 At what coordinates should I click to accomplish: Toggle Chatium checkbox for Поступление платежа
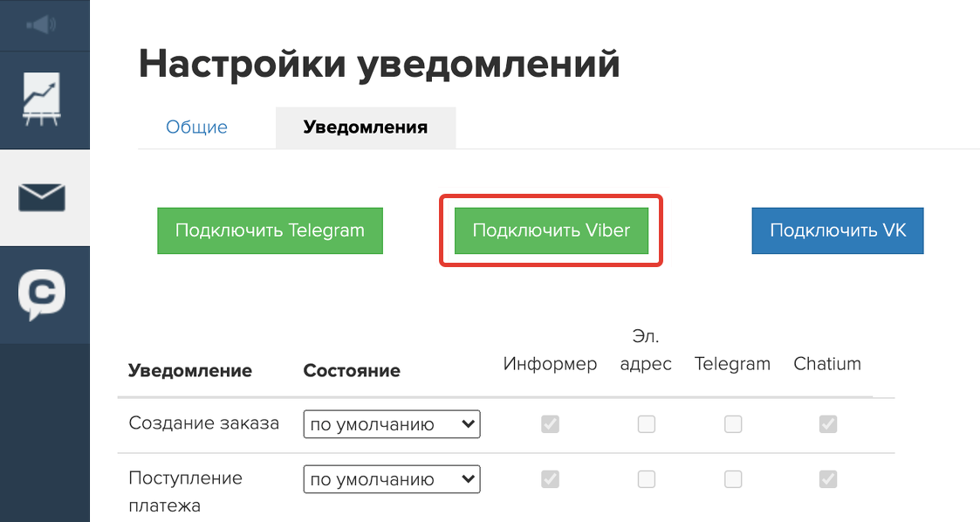(x=827, y=479)
